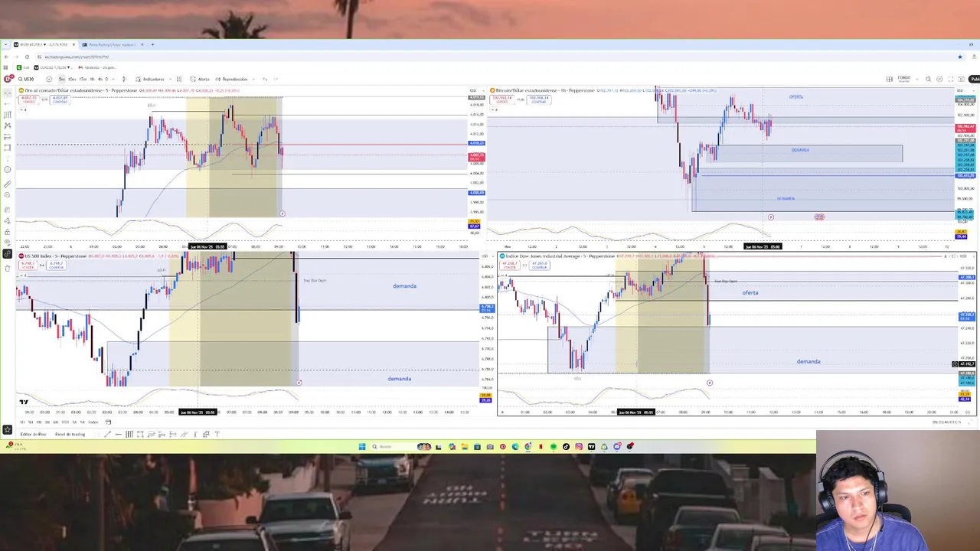Select the D daily timeframe
The height and width of the screenshot is (551, 980).
(106, 79)
